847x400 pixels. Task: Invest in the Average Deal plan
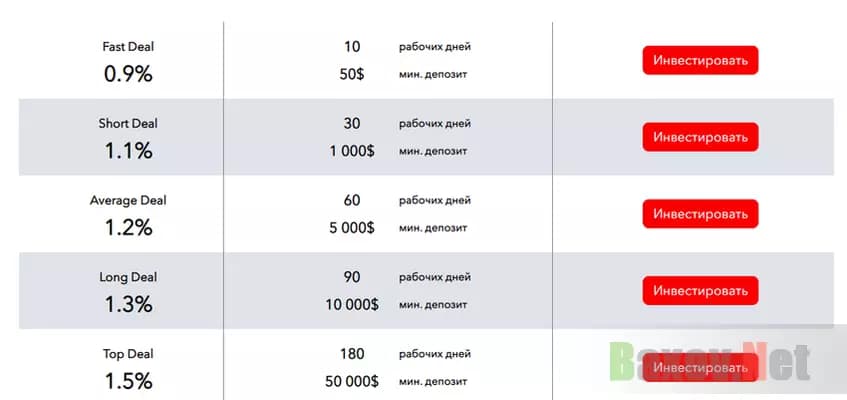700,214
